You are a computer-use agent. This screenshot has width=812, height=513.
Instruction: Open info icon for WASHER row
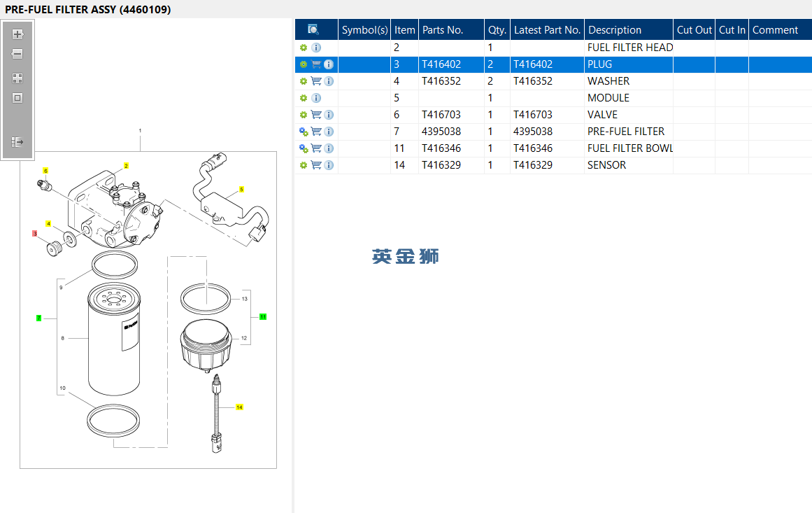[328, 81]
